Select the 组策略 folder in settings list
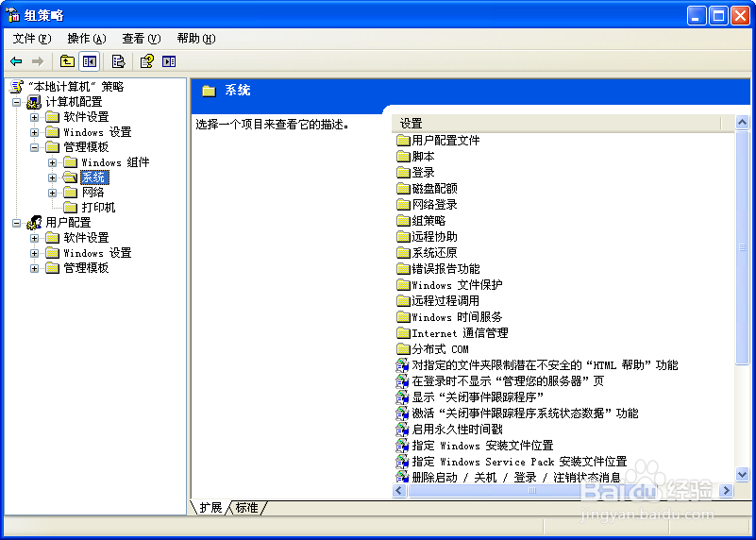The width and height of the screenshot is (756, 540). (x=428, y=220)
